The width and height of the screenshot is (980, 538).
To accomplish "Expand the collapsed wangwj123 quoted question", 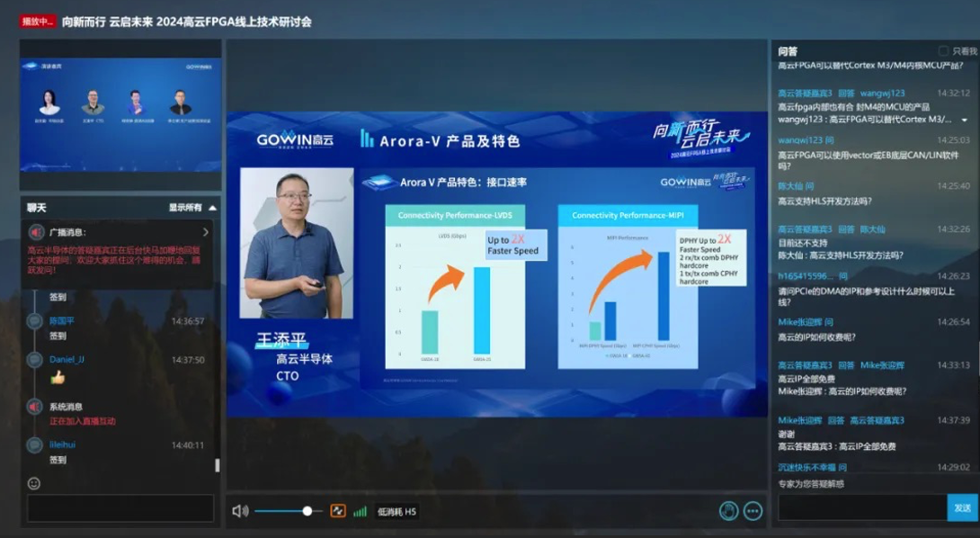I will 965,121.
